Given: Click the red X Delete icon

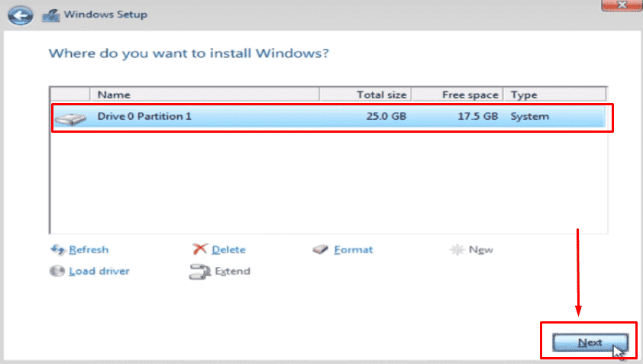Looking at the screenshot, I should [200, 249].
